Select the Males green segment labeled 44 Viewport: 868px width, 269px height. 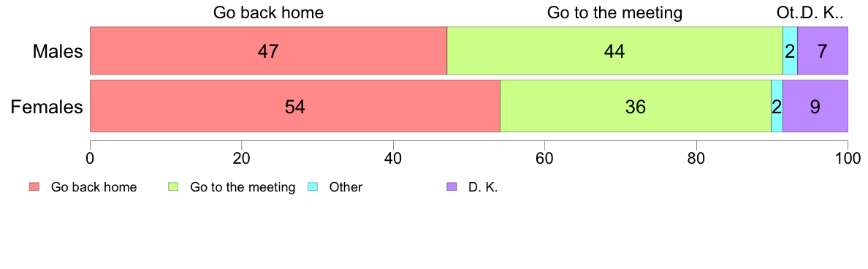coord(614,50)
